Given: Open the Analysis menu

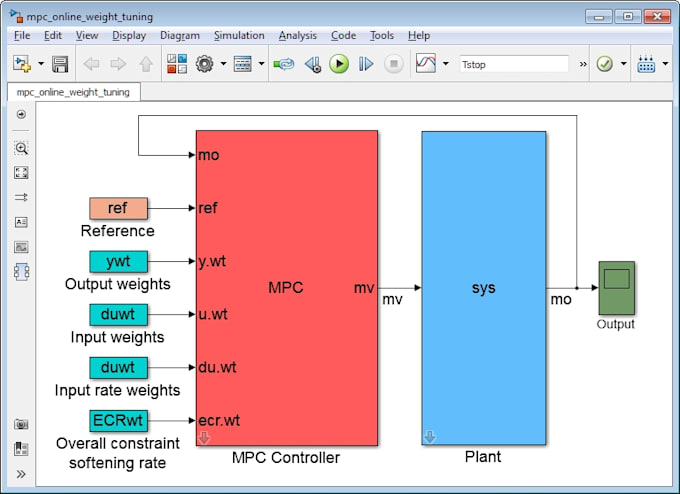Looking at the screenshot, I should (298, 36).
